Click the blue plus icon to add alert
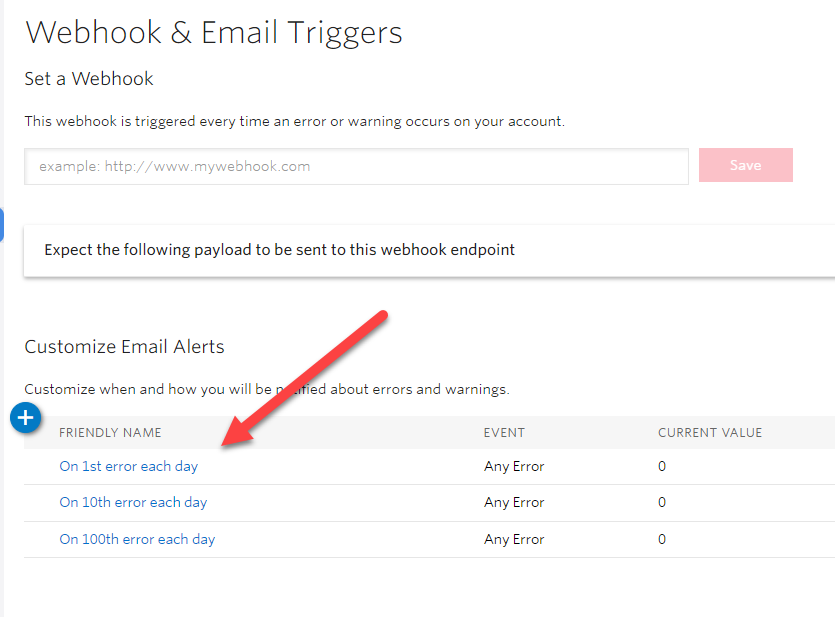 click(26, 418)
